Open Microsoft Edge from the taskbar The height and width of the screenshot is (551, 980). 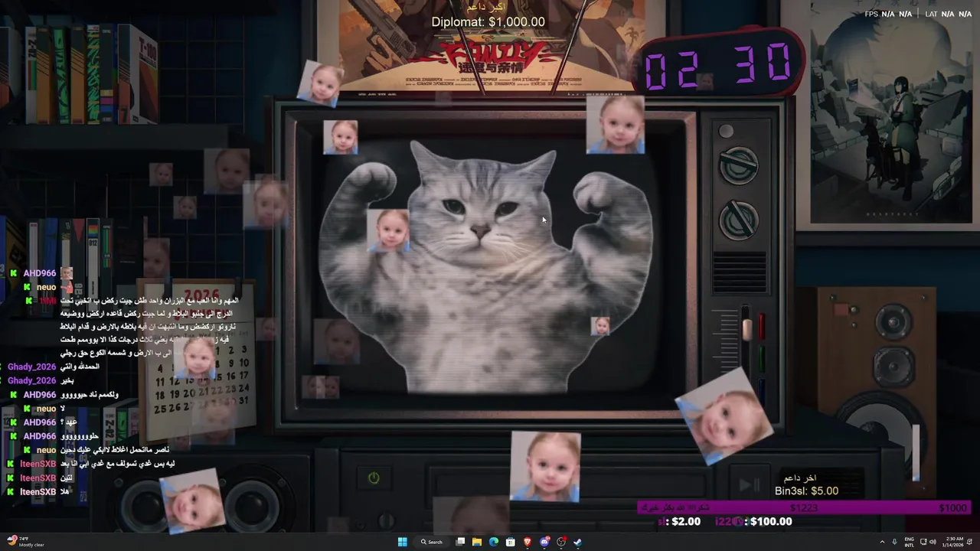(494, 542)
